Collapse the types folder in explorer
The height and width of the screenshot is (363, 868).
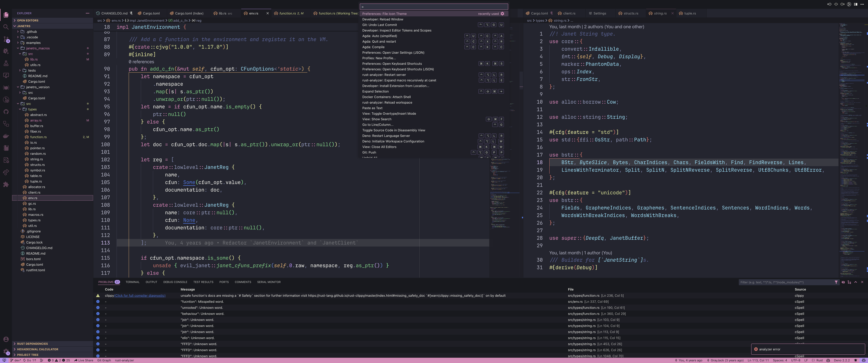(x=32, y=109)
